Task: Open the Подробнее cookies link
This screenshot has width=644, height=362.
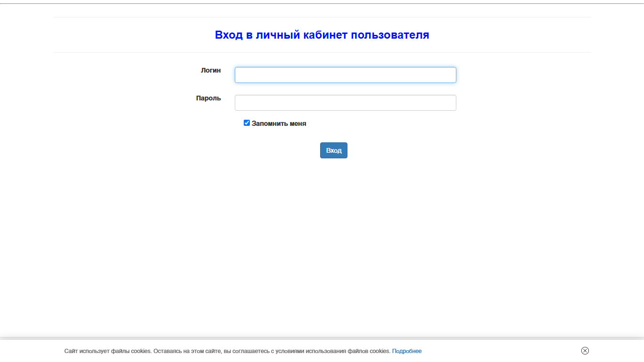Action: [x=407, y=351]
